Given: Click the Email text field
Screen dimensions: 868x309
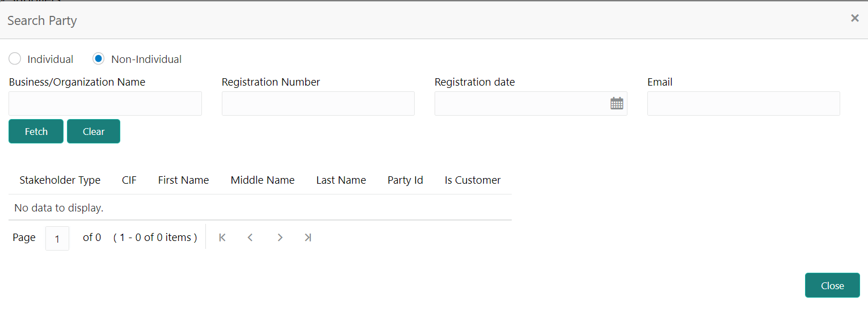Looking at the screenshot, I should (743, 104).
